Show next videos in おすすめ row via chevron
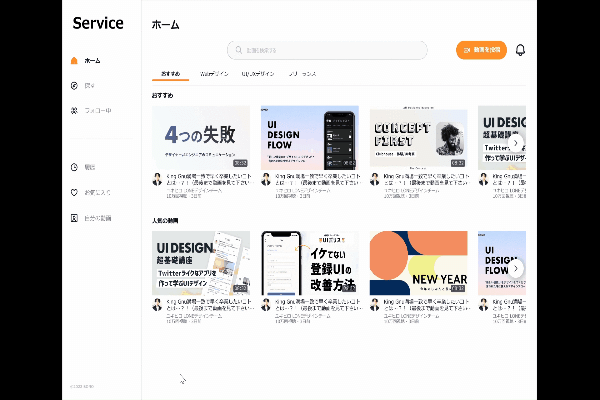 [516, 143]
